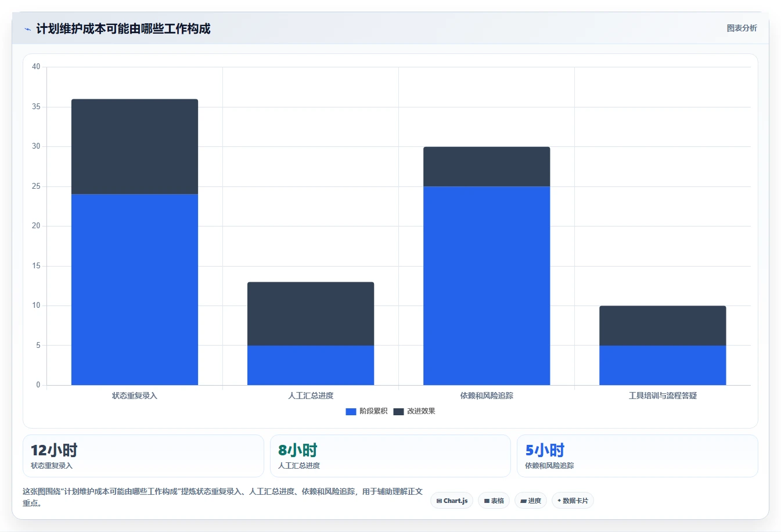Click the 人工汇总进度 caption under 8小时
The image size is (781, 532).
299,466
